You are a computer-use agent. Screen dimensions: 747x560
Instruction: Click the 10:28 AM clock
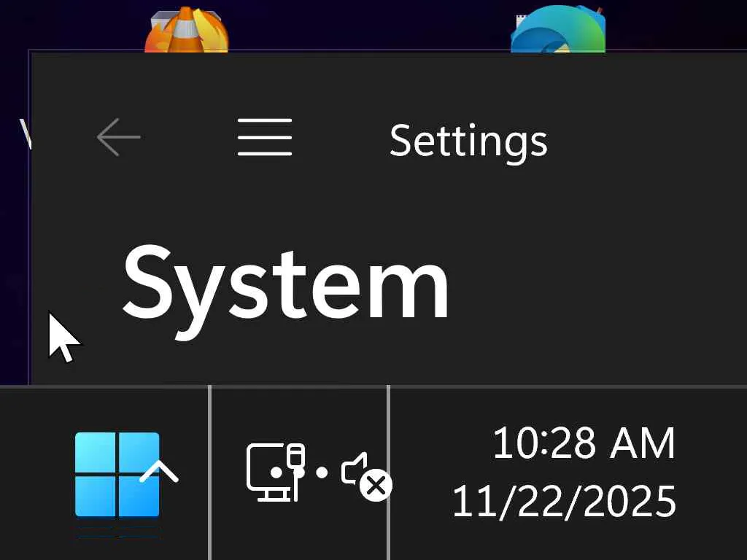click(584, 443)
